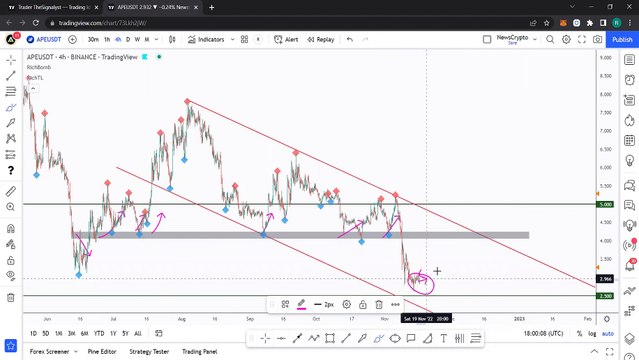Open notifications bell in right sidebar

[630, 265]
